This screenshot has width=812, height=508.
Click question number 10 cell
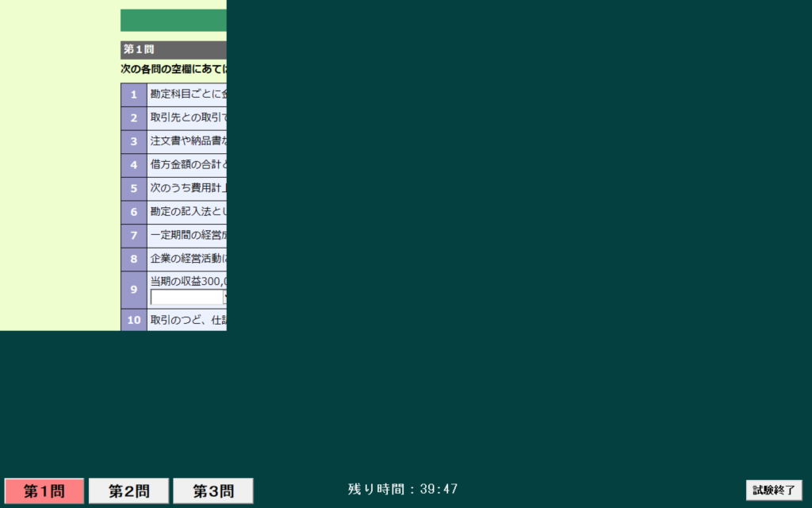[x=134, y=320]
